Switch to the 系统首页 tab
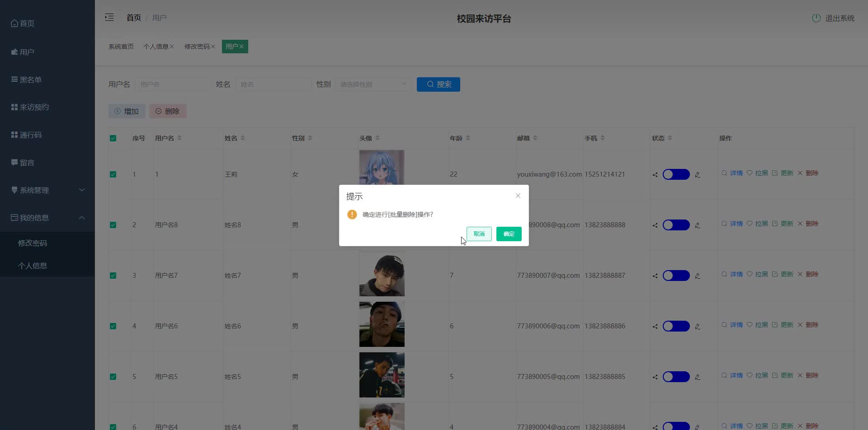868x430 pixels. pyautogui.click(x=121, y=47)
